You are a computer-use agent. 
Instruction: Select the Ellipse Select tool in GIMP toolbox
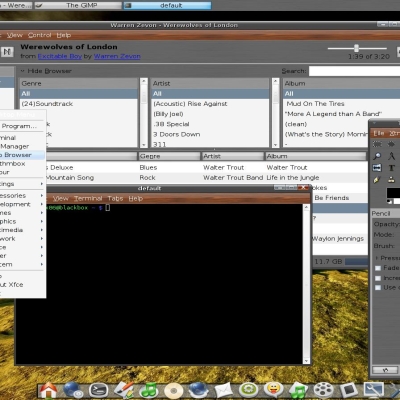pos(391,144)
